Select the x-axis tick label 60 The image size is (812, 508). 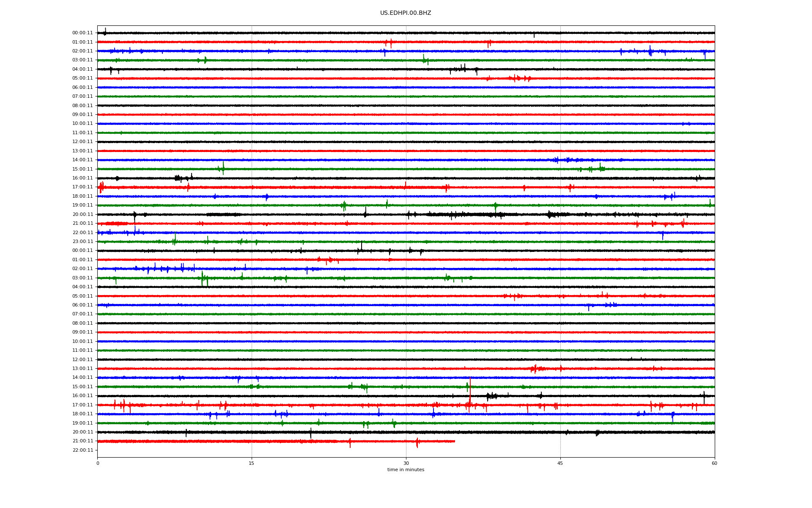(714, 463)
